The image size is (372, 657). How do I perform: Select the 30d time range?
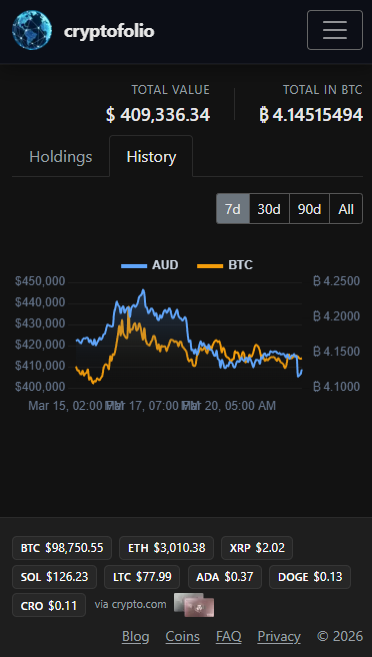pos(269,209)
